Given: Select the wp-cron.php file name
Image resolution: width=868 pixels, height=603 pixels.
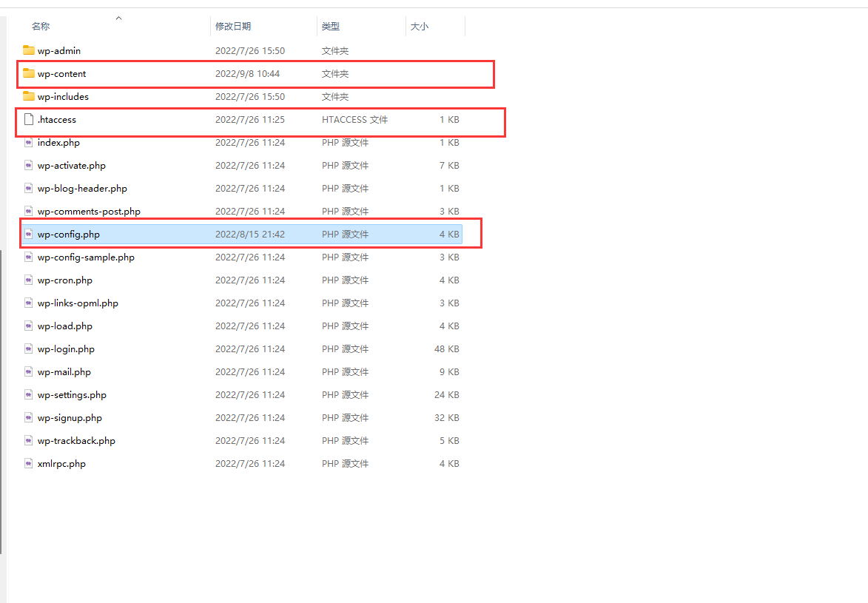Looking at the screenshot, I should (65, 280).
